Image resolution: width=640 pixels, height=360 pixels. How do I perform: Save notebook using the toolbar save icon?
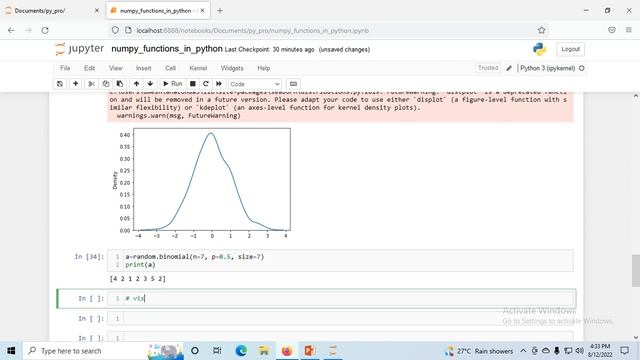point(60,84)
